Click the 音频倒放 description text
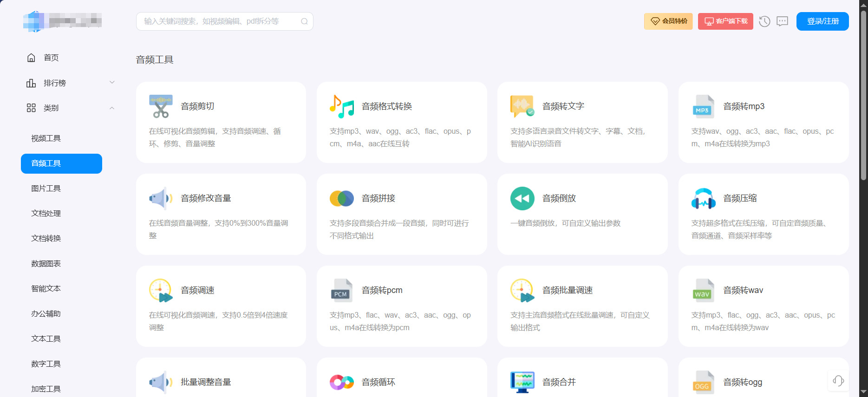 [566, 223]
